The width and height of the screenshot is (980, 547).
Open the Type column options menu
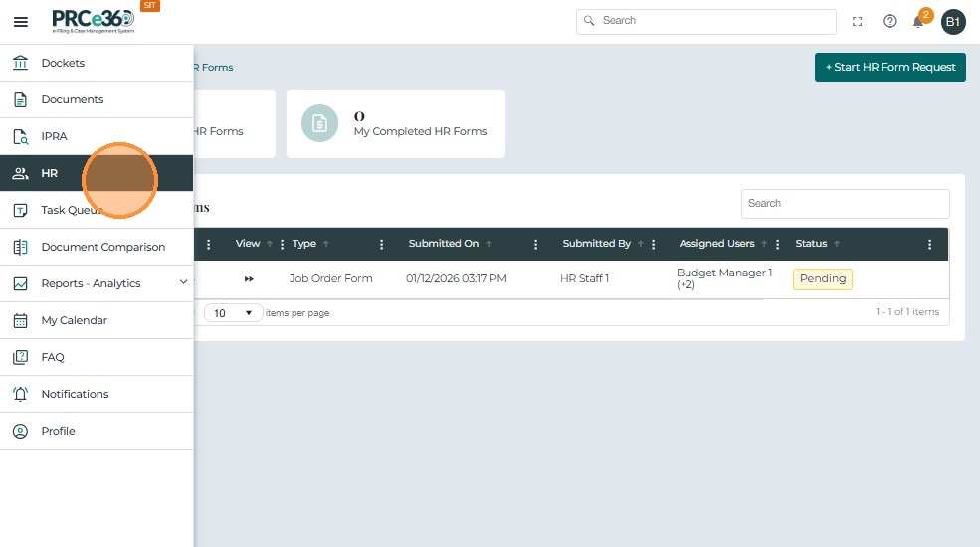381,244
